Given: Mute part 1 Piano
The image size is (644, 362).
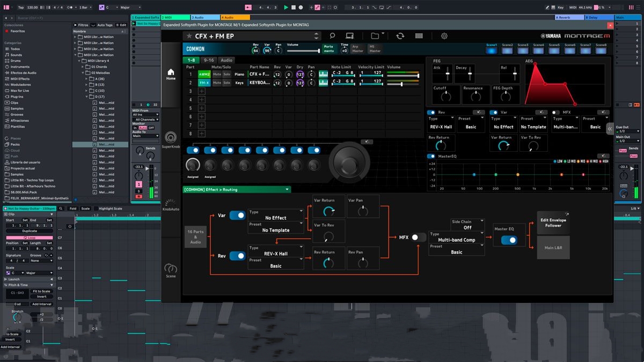Looking at the screenshot, I should tap(217, 74).
